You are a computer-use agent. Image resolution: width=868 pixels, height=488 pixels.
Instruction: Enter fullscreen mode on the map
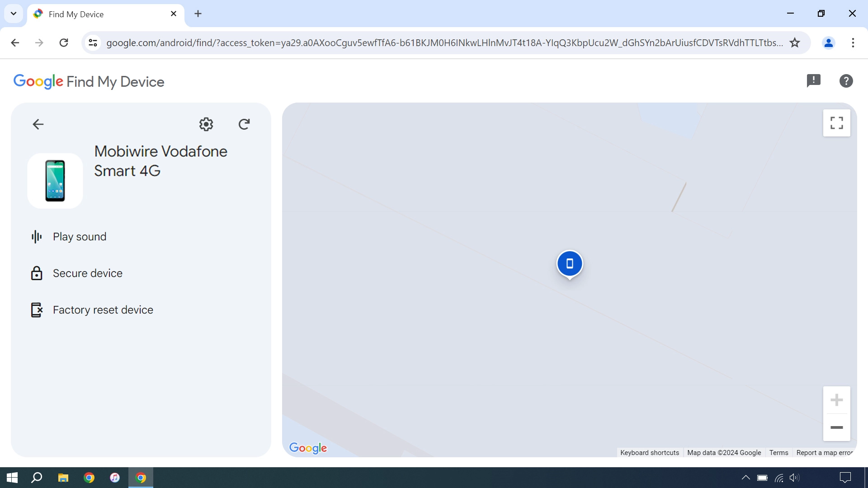click(x=836, y=122)
